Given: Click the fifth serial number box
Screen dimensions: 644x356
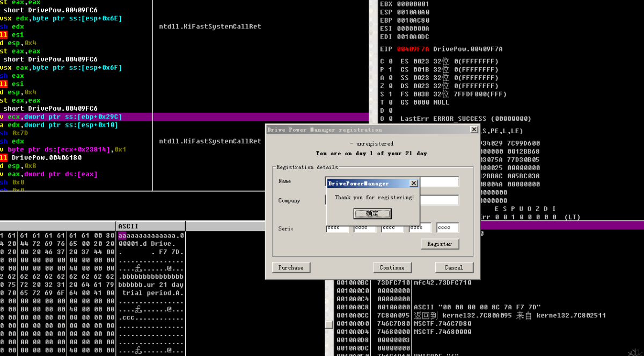Looking at the screenshot, I should point(448,228).
